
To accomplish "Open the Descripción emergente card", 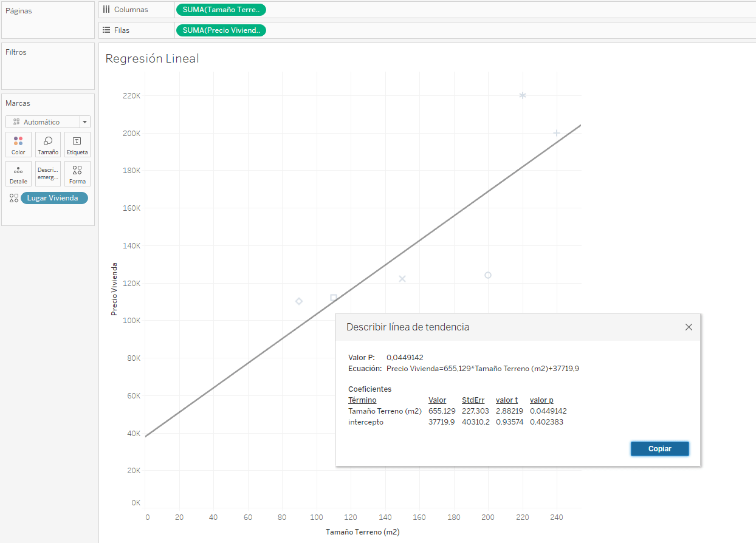I will point(48,174).
